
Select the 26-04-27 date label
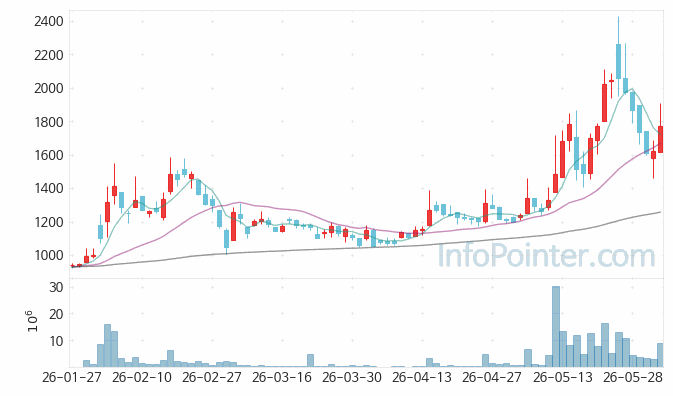[492, 378]
